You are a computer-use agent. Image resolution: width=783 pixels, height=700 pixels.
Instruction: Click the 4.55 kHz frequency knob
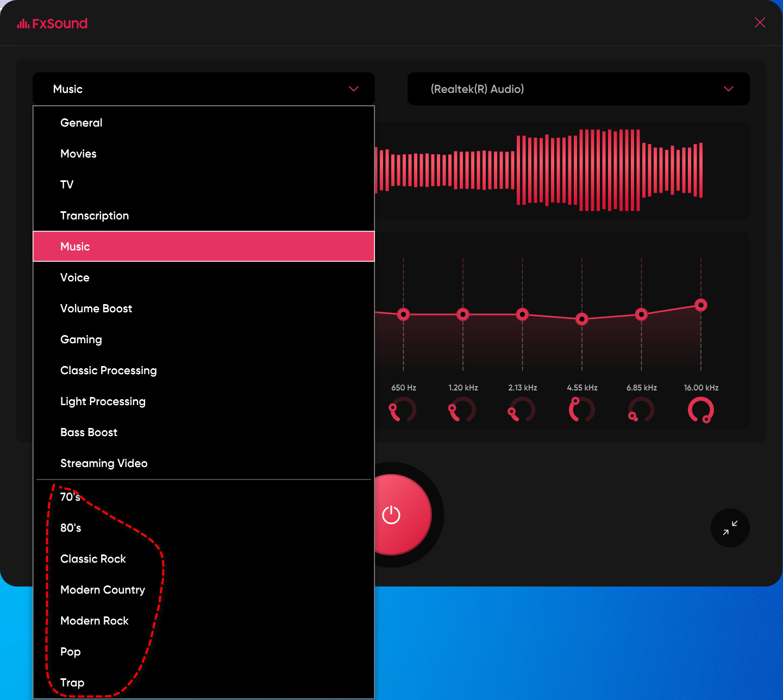click(581, 410)
